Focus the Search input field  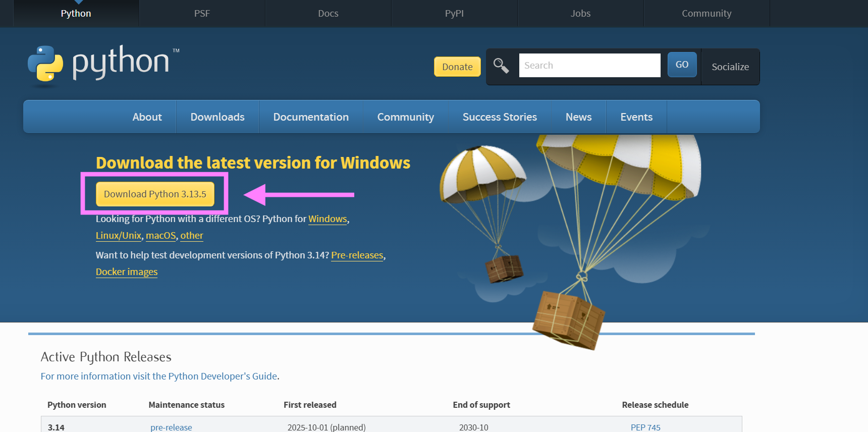click(x=589, y=65)
